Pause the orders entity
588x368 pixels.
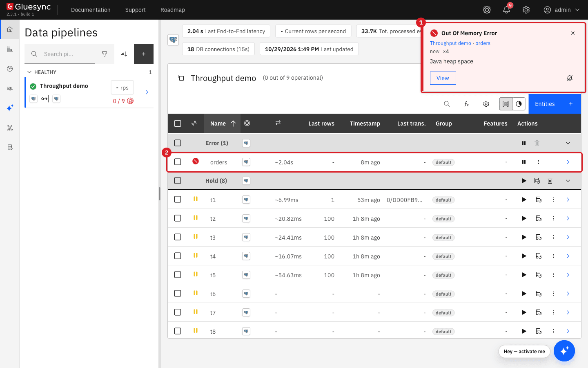(x=524, y=162)
